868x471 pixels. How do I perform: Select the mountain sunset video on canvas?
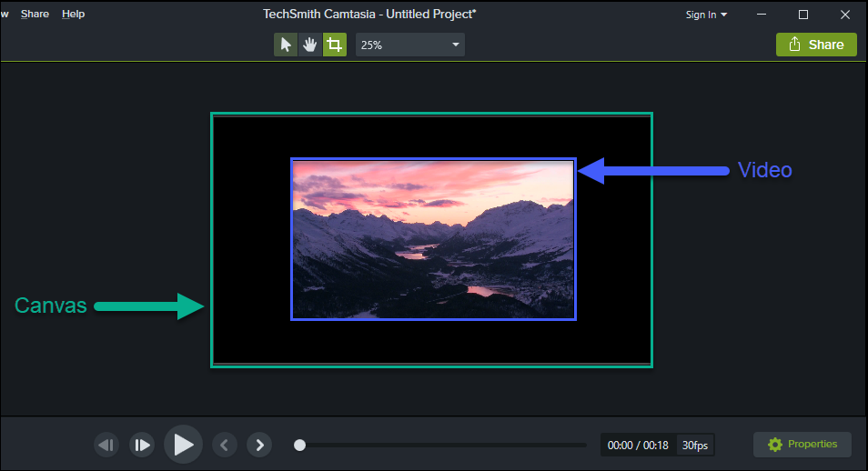(x=433, y=239)
